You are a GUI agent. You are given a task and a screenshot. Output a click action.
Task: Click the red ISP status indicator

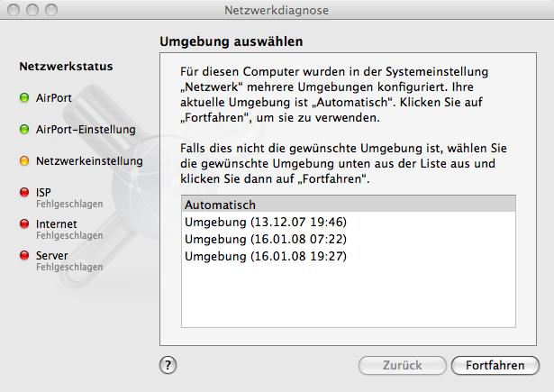[24, 192]
